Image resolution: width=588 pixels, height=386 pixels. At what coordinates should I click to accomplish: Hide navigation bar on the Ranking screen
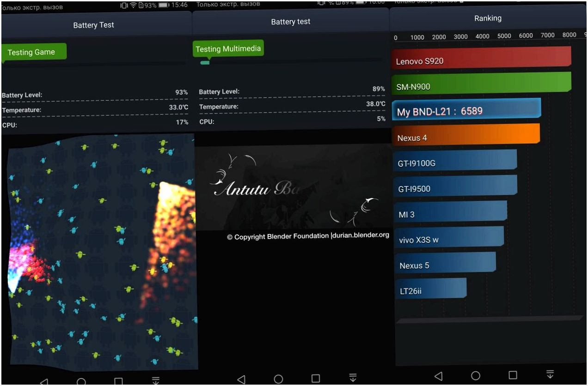coord(550,374)
